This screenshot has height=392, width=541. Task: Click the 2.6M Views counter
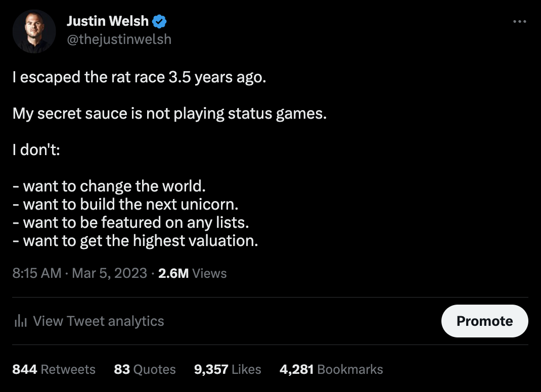(192, 273)
